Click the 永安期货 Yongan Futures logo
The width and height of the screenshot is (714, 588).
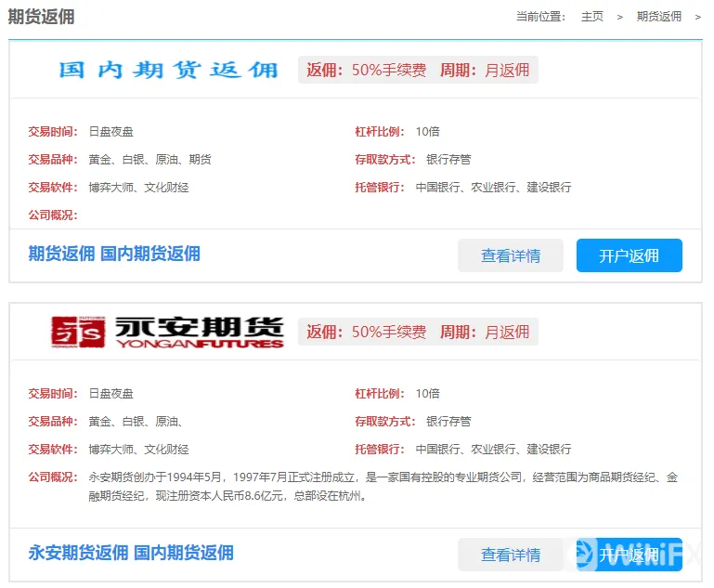167,332
